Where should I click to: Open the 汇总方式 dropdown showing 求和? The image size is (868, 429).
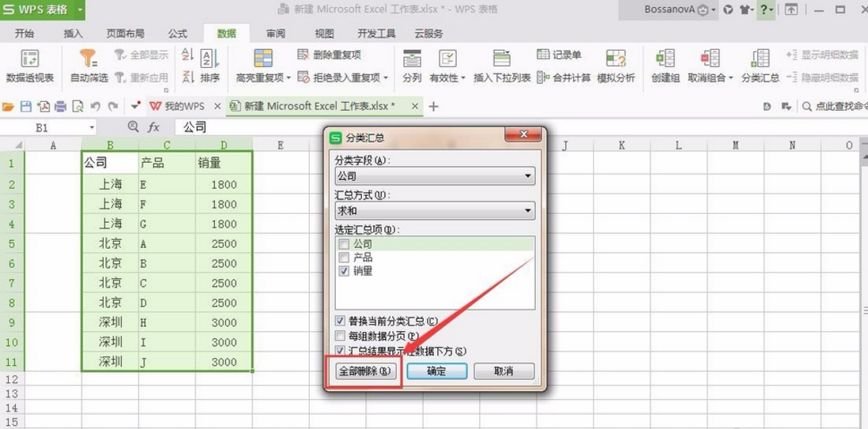click(435, 211)
